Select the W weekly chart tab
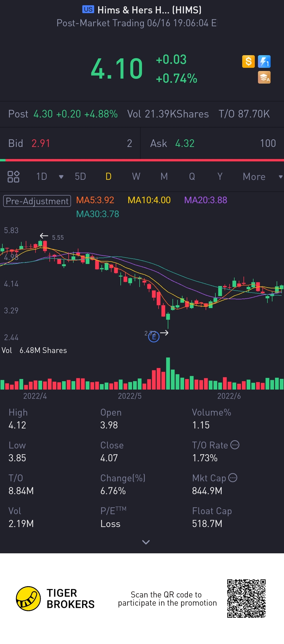The image size is (284, 644). point(136,177)
